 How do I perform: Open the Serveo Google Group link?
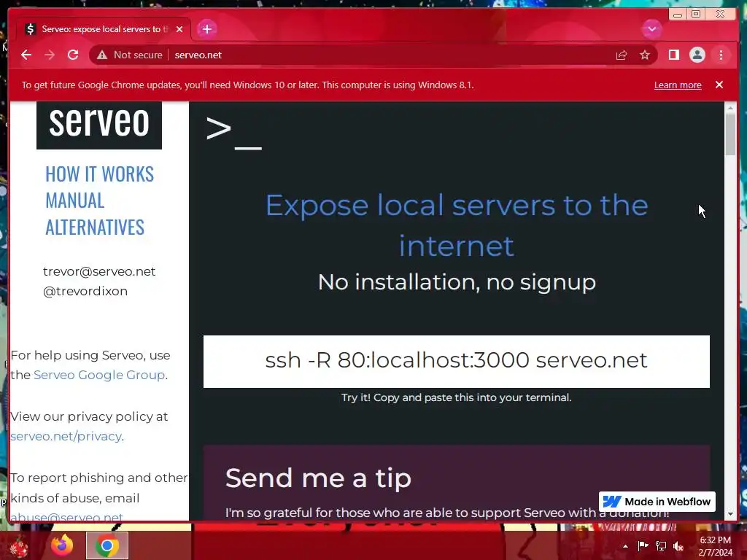pyautogui.click(x=99, y=375)
